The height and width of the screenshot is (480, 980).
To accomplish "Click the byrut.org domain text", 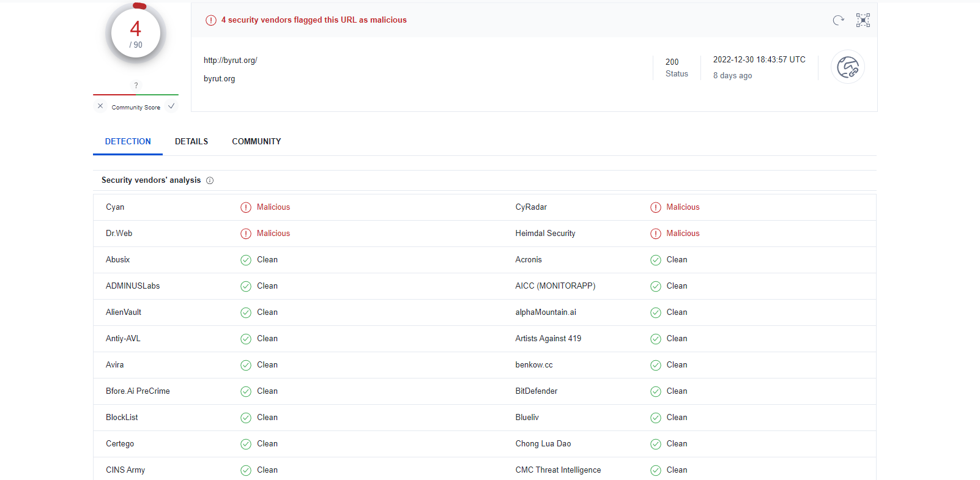I will point(219,79).
